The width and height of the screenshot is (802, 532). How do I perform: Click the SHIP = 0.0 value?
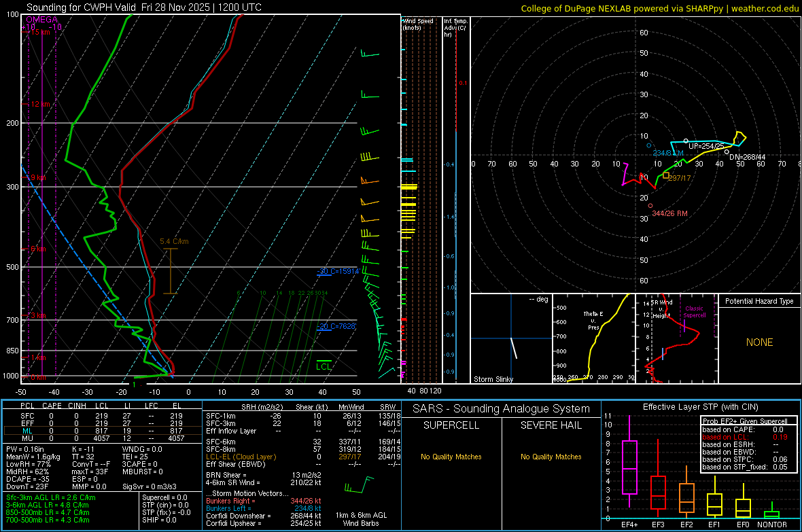[159, 520]
